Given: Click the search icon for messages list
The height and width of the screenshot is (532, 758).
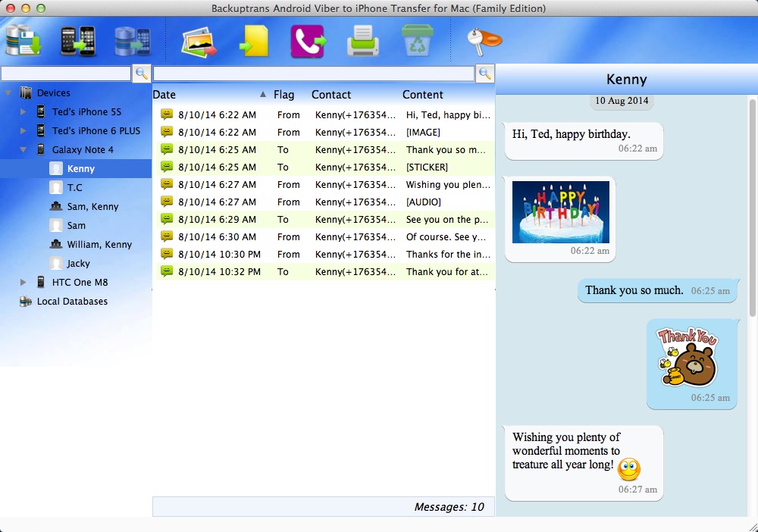Looking at the screenshot, I should (x=485, y=74).
